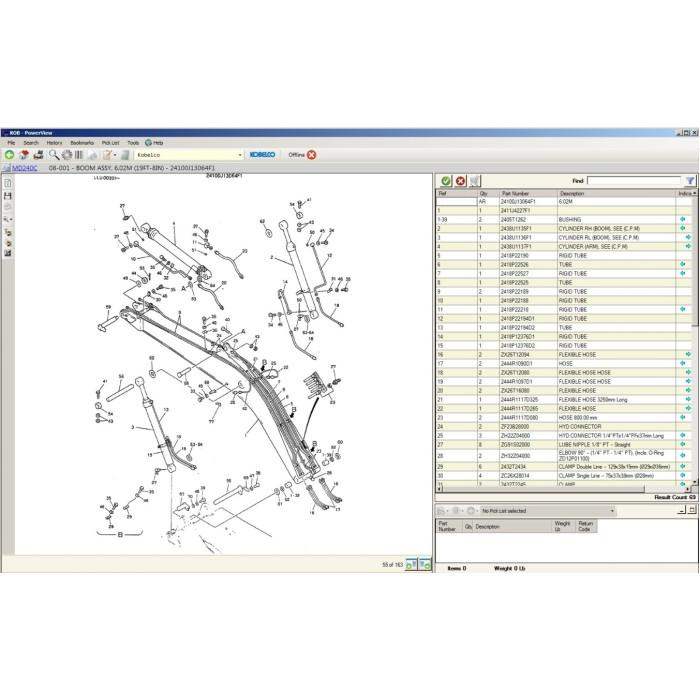Click the bottom image icon in left sidebar
The height and width of the screenshot is (700, 700).
tap(8, 253)
